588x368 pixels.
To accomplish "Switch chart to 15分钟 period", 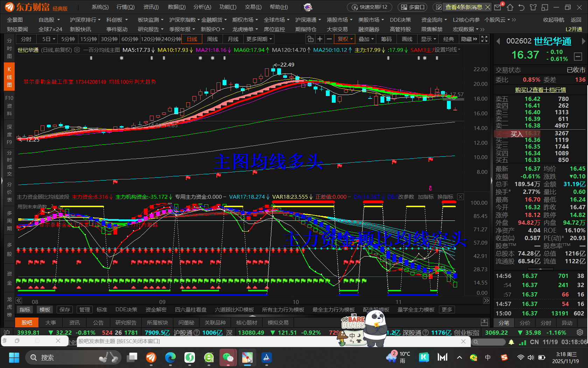I will coord(89,39).
